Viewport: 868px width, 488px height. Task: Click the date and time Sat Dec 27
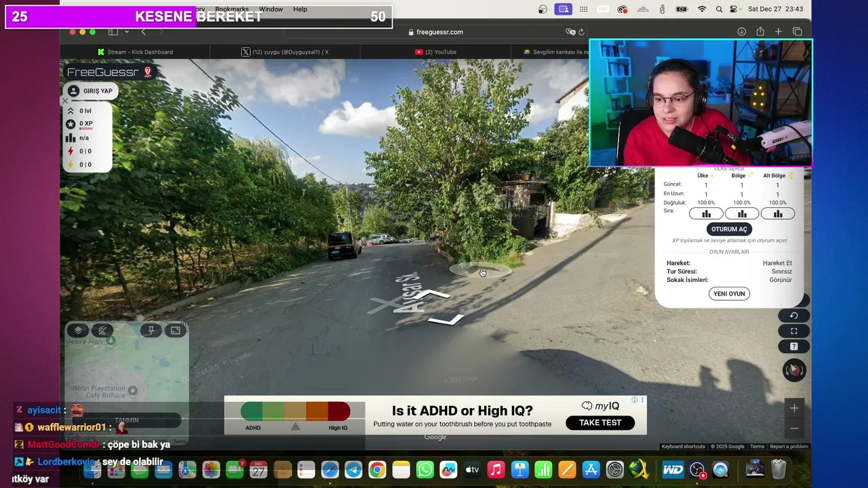775,9
